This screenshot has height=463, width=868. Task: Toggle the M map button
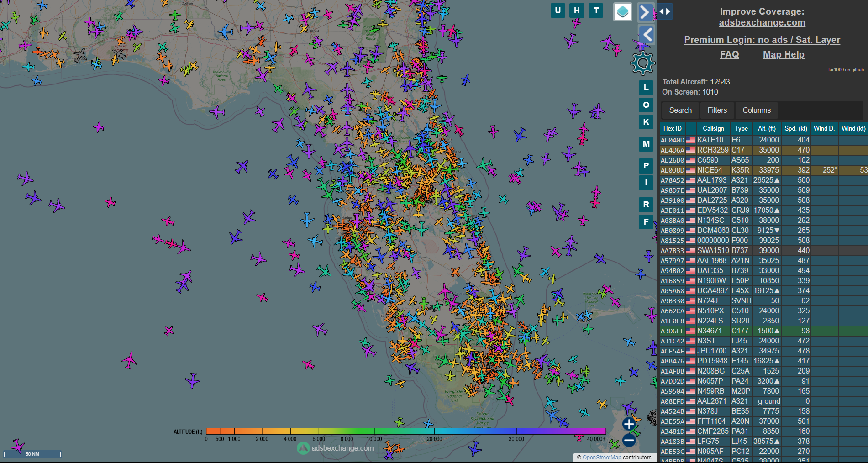coord(646,144)
